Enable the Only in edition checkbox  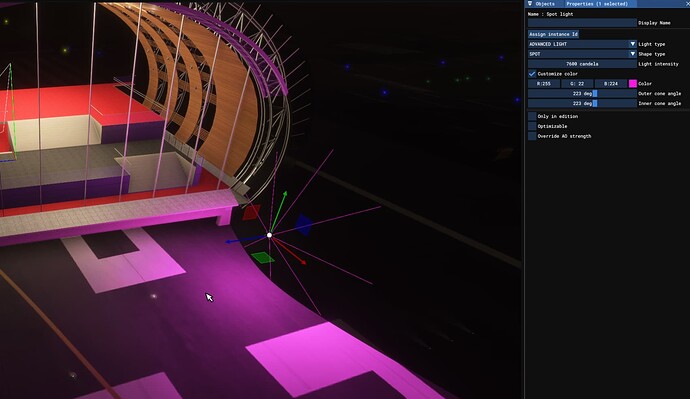532,116
